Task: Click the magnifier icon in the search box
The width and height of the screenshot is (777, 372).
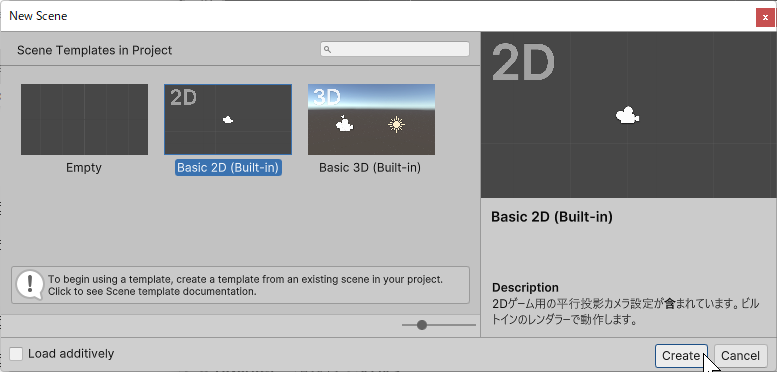Action: click(x=327, y=50)
